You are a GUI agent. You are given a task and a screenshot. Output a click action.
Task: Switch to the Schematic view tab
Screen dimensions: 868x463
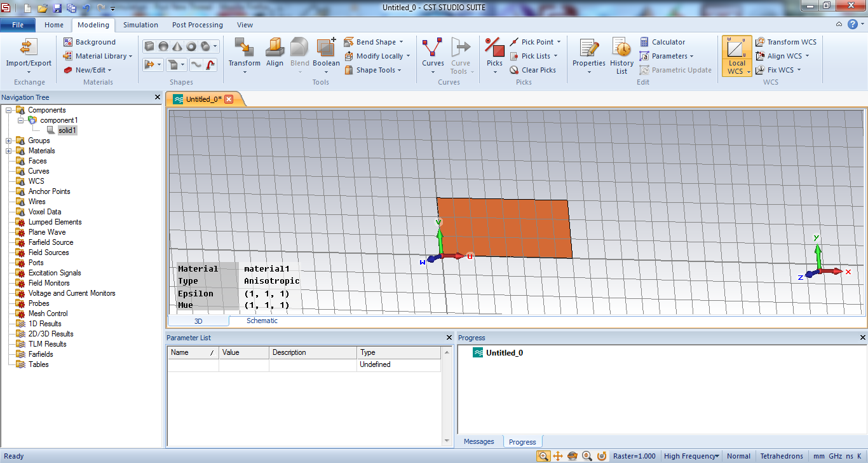coord(261,321)
